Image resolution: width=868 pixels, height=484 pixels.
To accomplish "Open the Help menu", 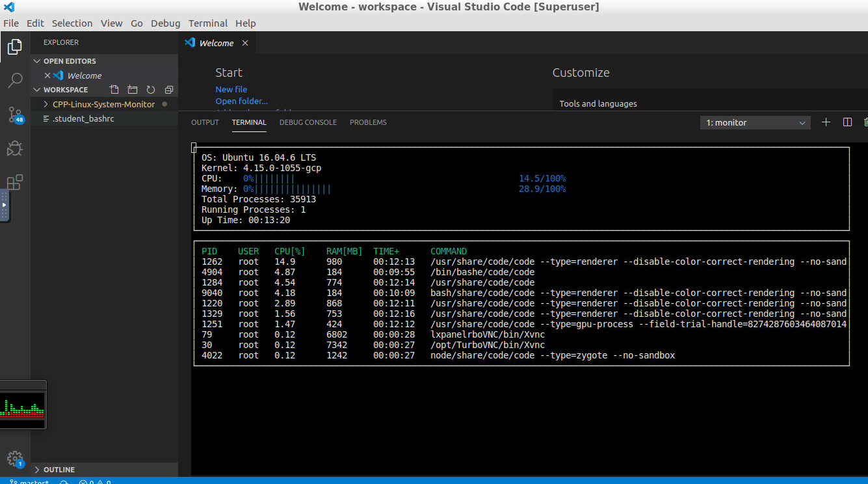I will pos(246,23).
